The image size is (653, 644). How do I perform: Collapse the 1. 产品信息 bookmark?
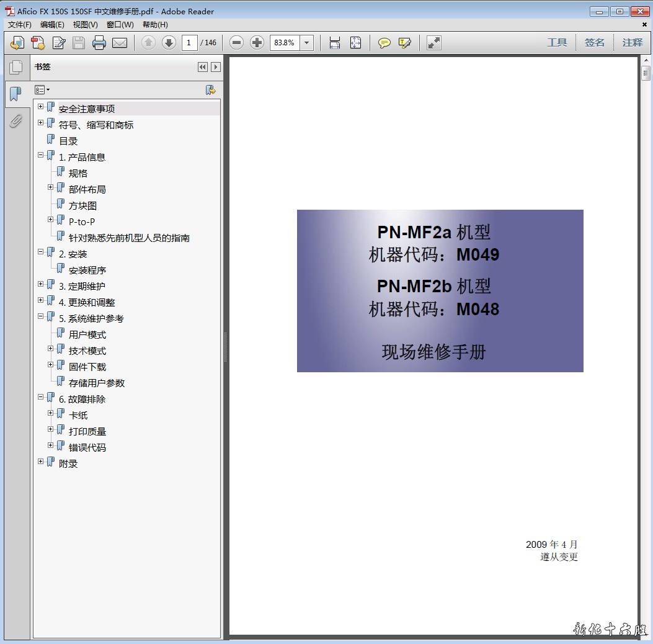(x=41, y=155)
